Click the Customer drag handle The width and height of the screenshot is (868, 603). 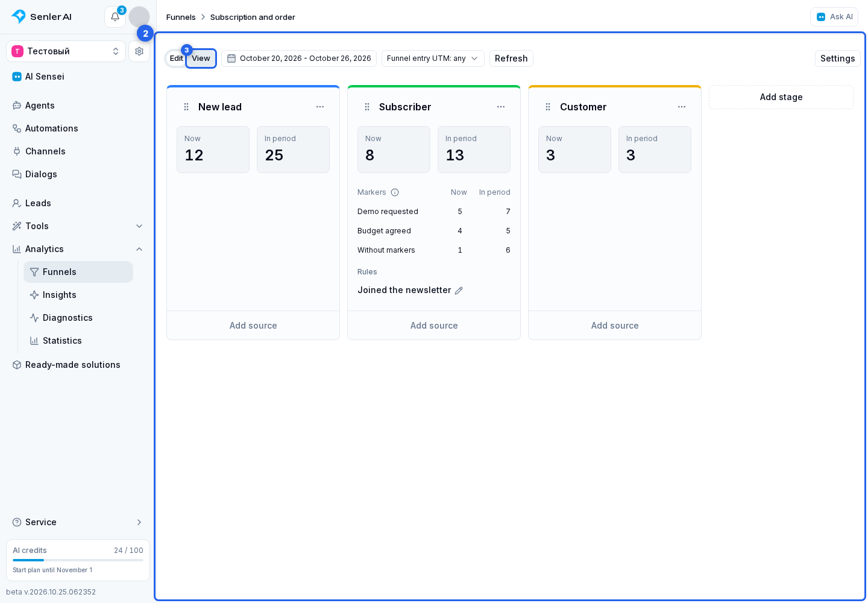click(x=548, y=107)
